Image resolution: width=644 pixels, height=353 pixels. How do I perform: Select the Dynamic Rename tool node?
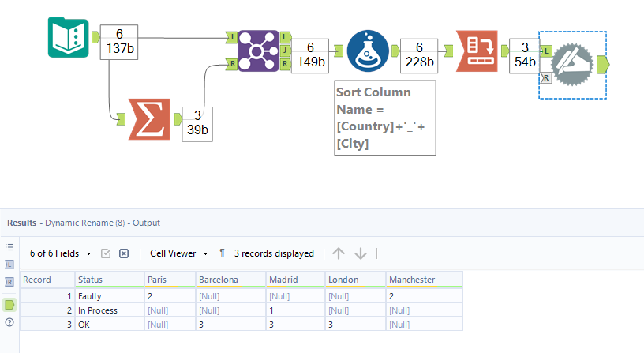[572, 63]
